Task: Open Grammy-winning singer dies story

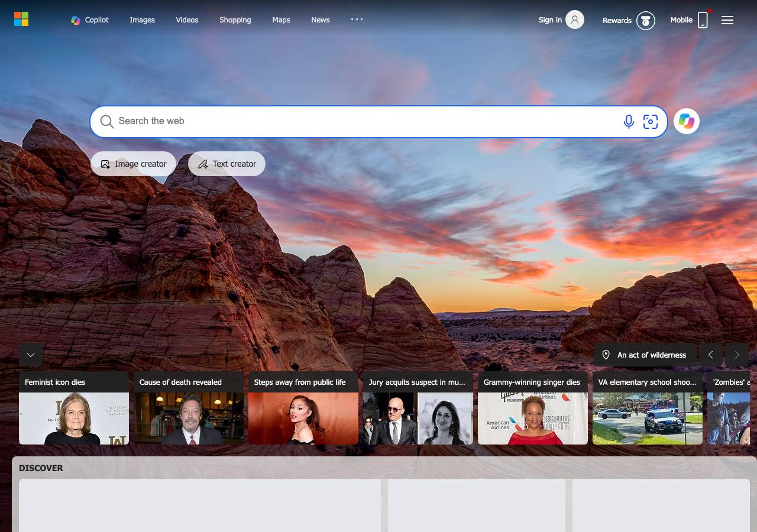Action: (x=533, y=408)
